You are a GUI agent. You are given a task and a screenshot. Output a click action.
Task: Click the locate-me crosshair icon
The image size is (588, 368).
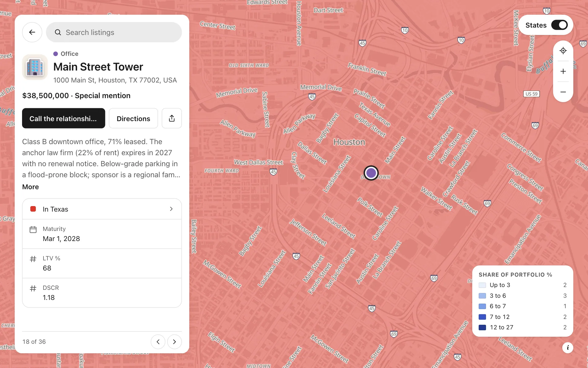pos(563,51)
